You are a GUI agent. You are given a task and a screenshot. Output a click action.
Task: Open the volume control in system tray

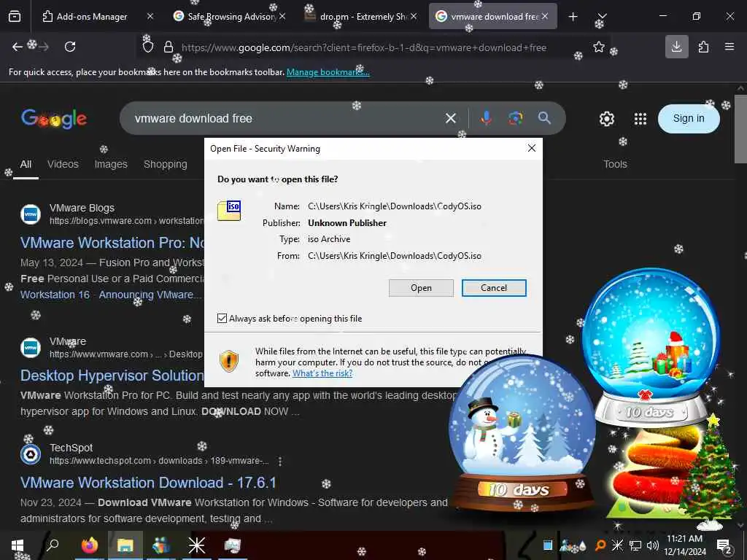point(653,545)
